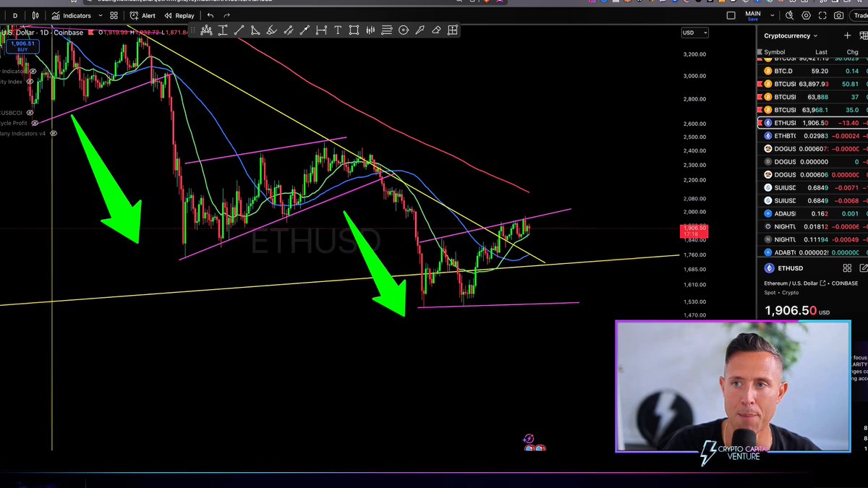Expand the Cryptocurrency watchlist menu
Viewport: 868px width, 488px height.
791,35
